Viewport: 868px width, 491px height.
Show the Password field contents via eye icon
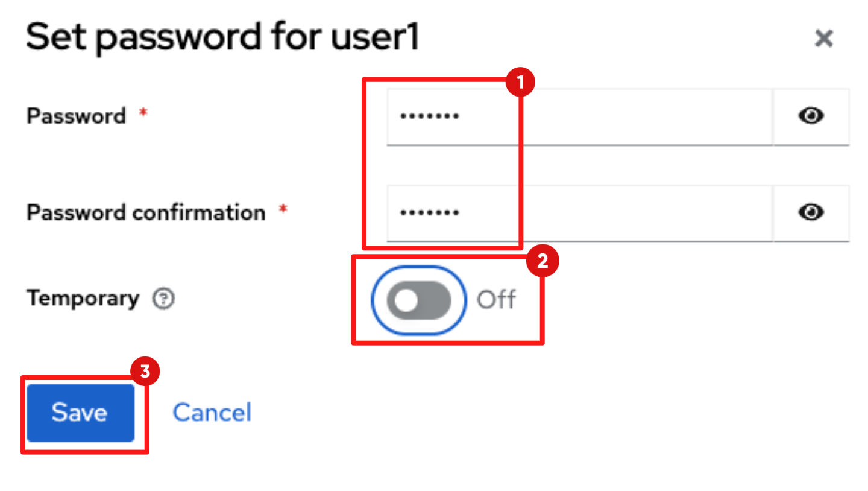[x=811, y=116]
